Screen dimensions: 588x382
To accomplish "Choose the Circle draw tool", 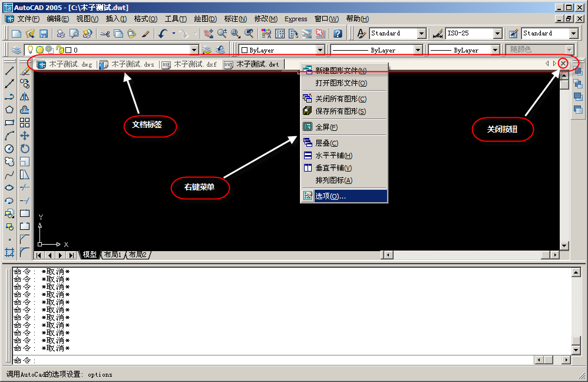I will [x=9, y=149].
